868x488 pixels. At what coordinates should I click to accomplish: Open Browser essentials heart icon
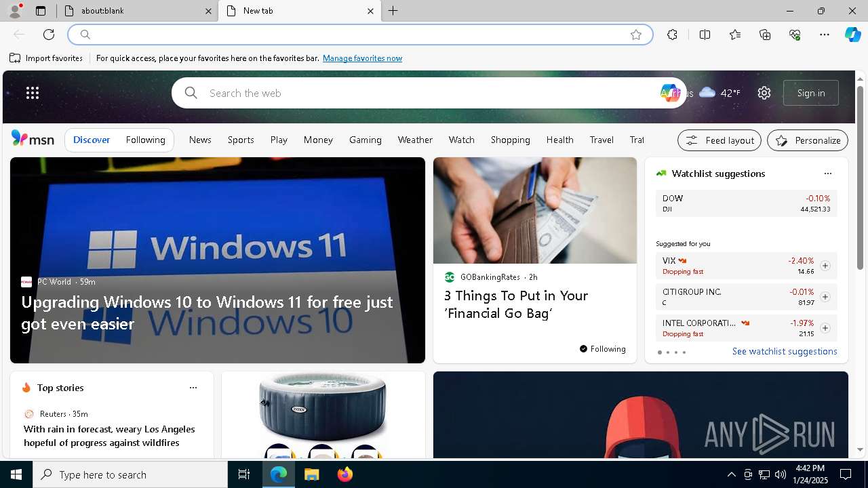pos(795,35)
